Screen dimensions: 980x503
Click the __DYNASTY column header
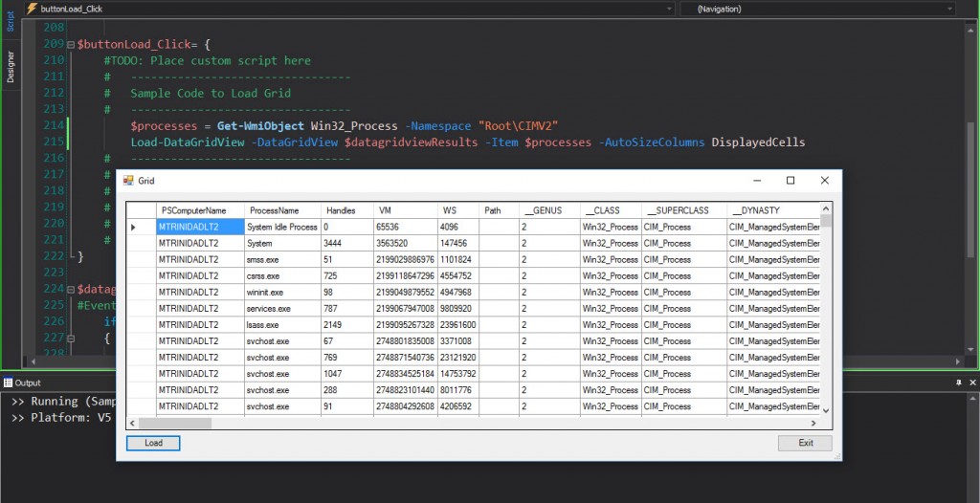[772, 210]
